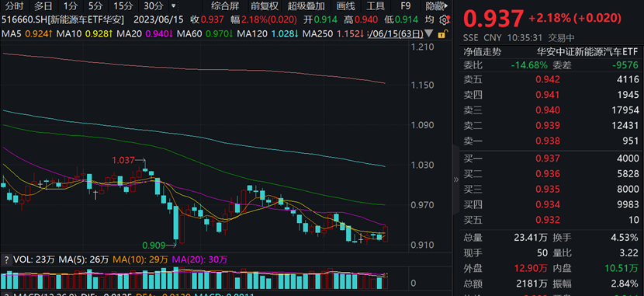The image size is (644, 296).
Task: Open the 综合屏 view
Action: [225, 5]
